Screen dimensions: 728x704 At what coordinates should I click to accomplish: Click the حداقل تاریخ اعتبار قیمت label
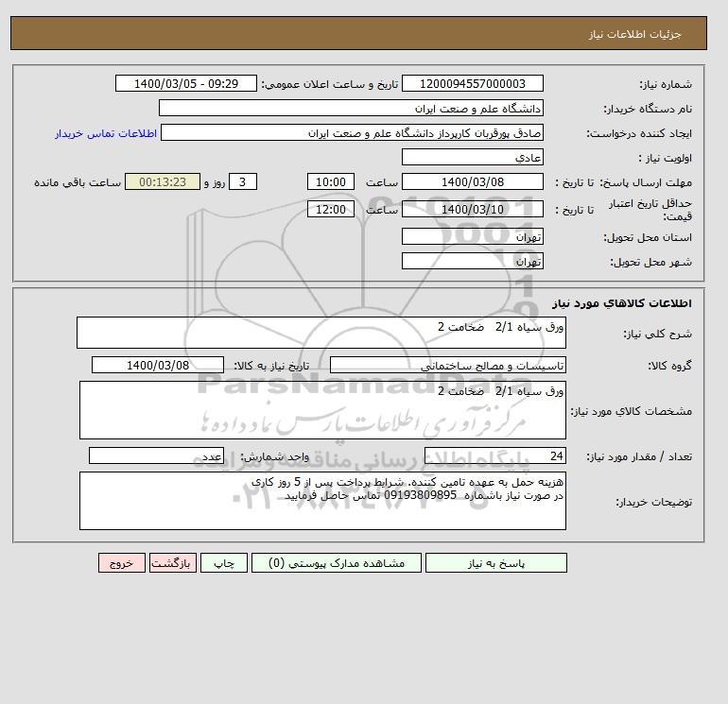coord(650,209)
